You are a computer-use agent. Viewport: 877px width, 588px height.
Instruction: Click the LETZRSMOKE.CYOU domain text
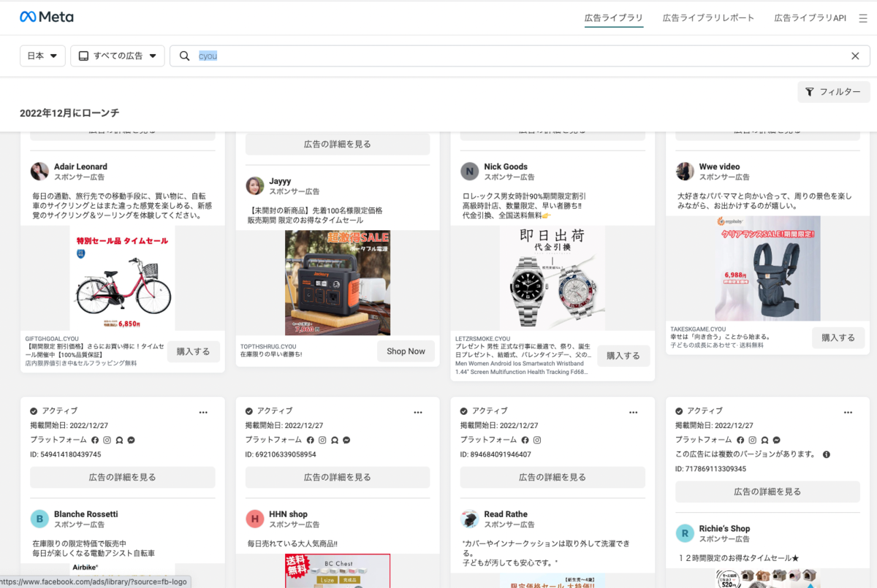click(x=482, y=339)
